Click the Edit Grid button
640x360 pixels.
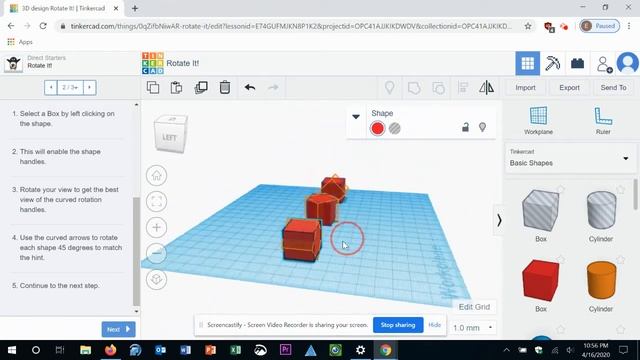[474, 307]
